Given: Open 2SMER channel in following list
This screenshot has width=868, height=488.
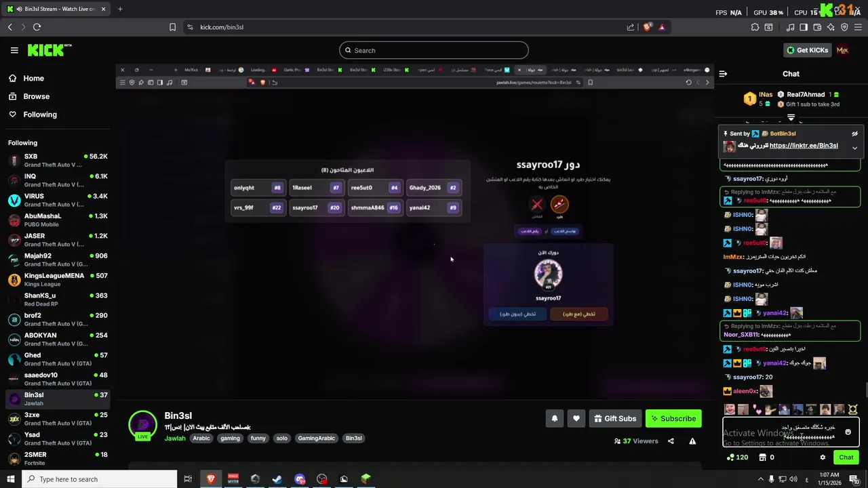Looking at the screenshot, I should tap(57, 459).
